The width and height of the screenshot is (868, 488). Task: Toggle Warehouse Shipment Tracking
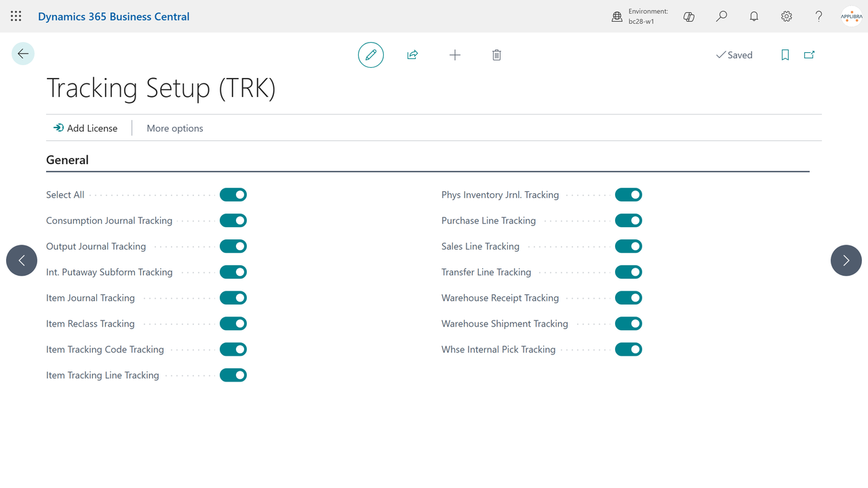pos(629,324)
